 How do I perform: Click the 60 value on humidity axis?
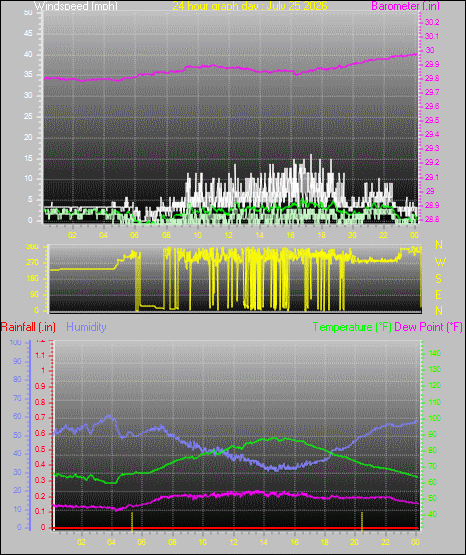pos(17,416)
